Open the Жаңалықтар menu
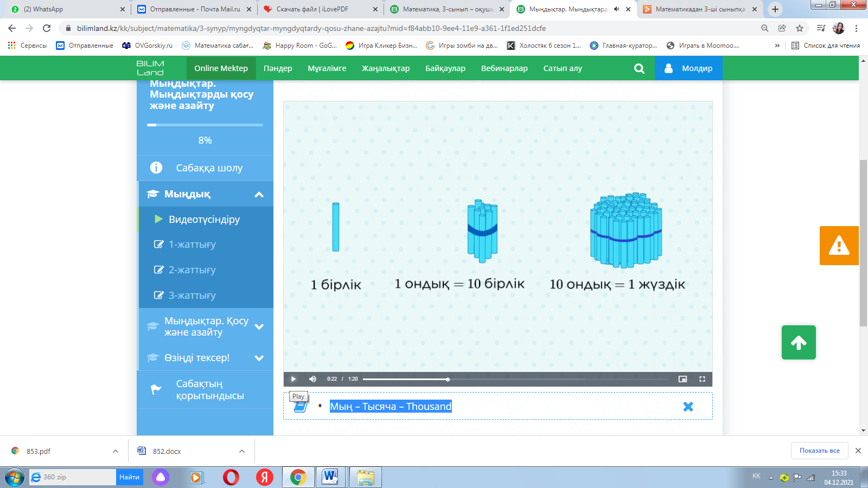 (386, 68)
